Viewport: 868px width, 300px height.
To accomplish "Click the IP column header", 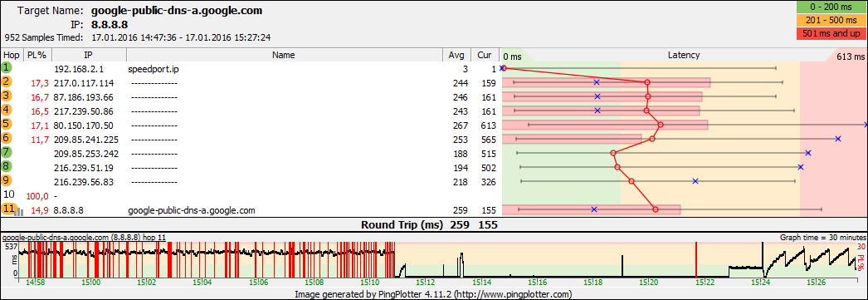I will (x=89, y=55).
